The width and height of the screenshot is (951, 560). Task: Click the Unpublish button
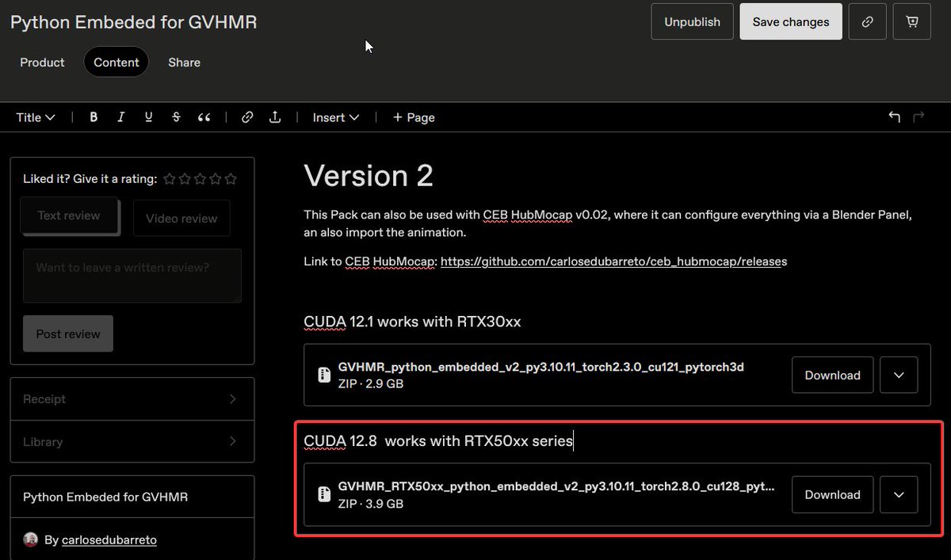[693, 22]
